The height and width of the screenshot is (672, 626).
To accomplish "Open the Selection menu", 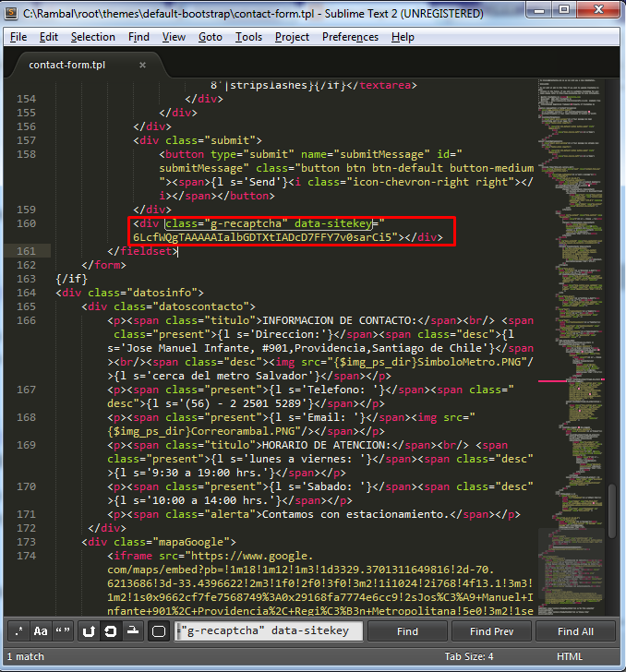I will click(93, 37).
